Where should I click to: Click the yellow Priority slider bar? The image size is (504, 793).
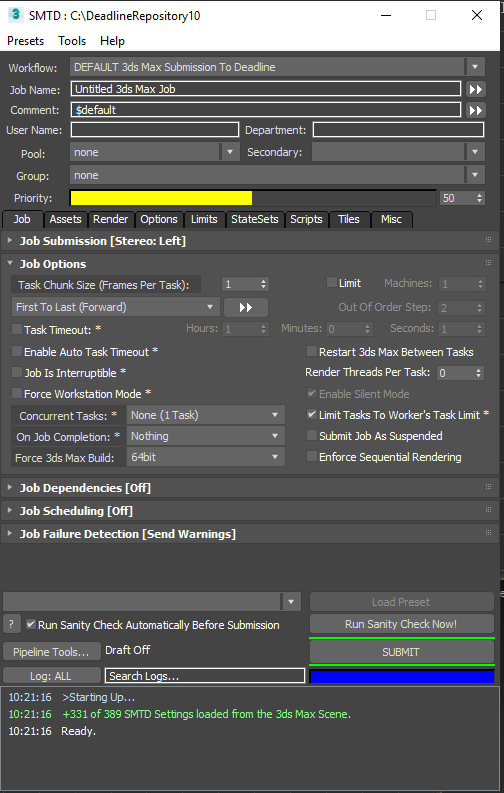pyautogui.click(x=253, y=198)
